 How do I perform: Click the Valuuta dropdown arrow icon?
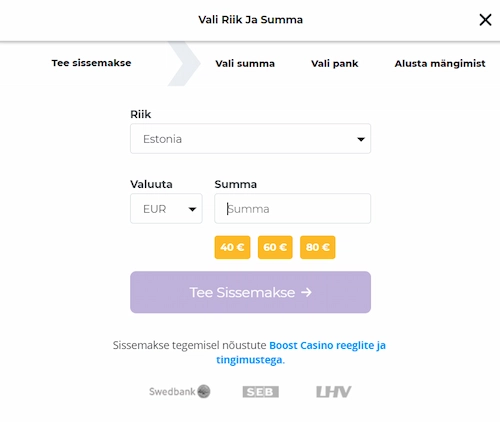192,209
